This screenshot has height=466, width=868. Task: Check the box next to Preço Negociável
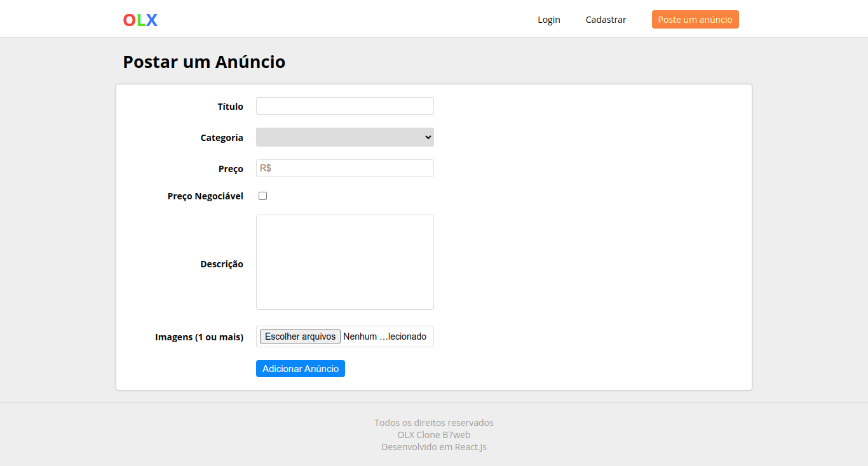click(262, 196)
